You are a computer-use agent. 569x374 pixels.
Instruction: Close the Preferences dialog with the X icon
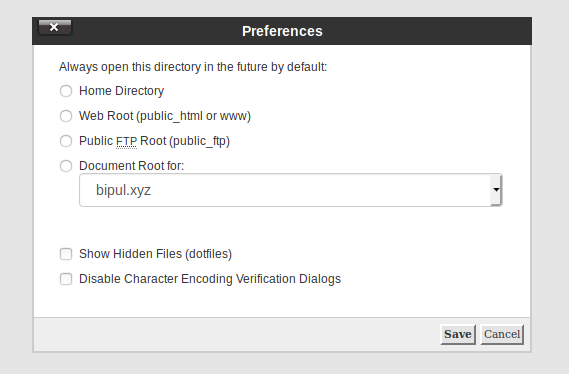55,27
